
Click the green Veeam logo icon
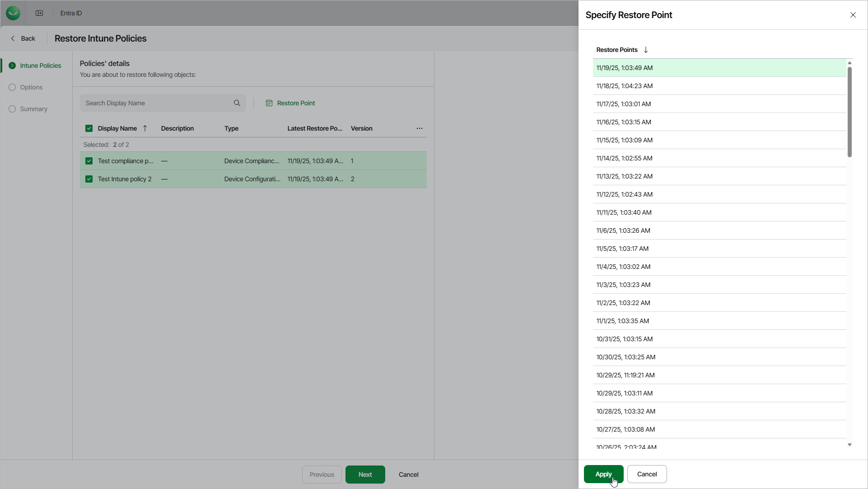click(13, 13)
